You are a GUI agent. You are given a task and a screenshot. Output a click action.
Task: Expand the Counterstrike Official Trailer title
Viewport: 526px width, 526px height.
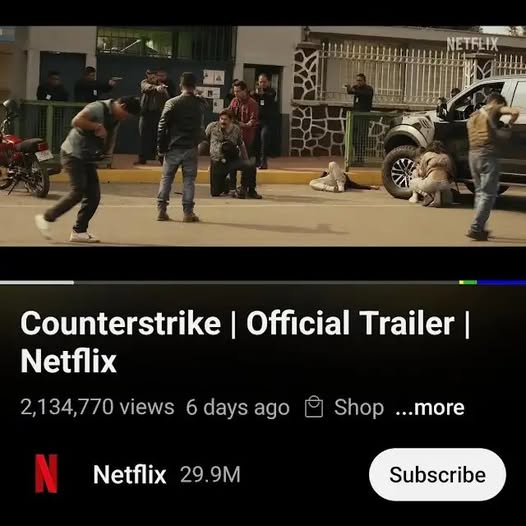tap(245, 342)
